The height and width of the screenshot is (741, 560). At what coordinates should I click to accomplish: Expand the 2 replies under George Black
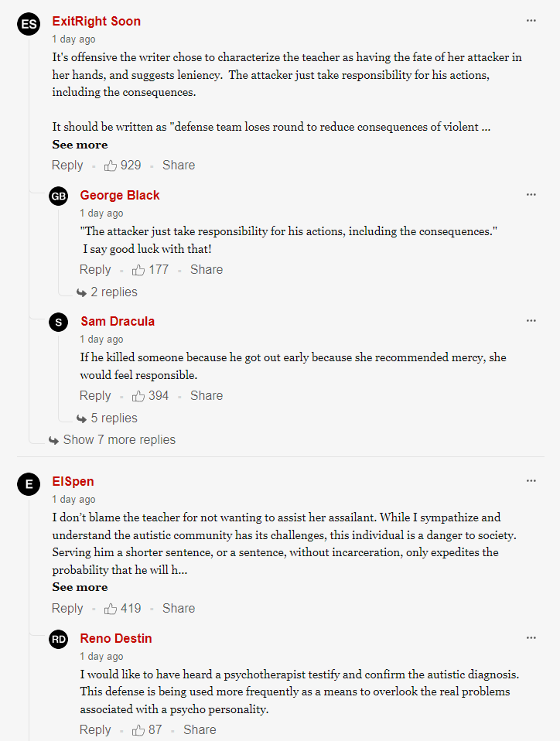(108, 292)
